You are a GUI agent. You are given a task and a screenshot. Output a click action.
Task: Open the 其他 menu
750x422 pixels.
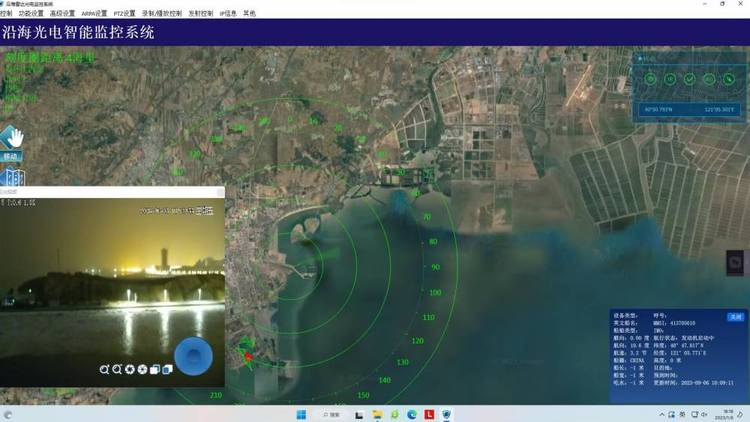[249, 13]
